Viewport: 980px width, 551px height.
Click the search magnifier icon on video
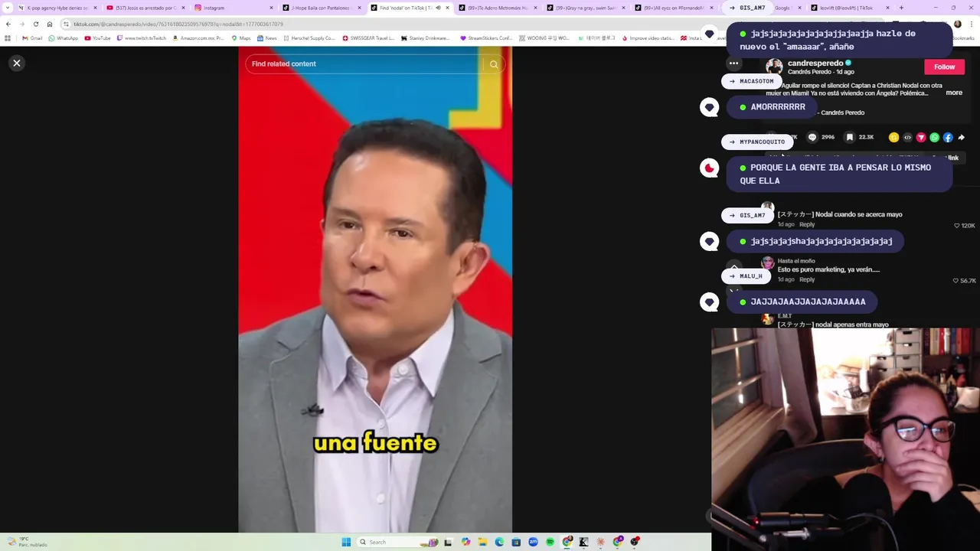point(494,64)
